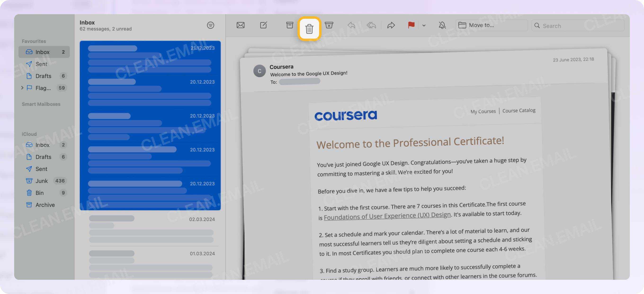Click the Get Mail envelope icon
644x294 pixels.
[240, 25]
